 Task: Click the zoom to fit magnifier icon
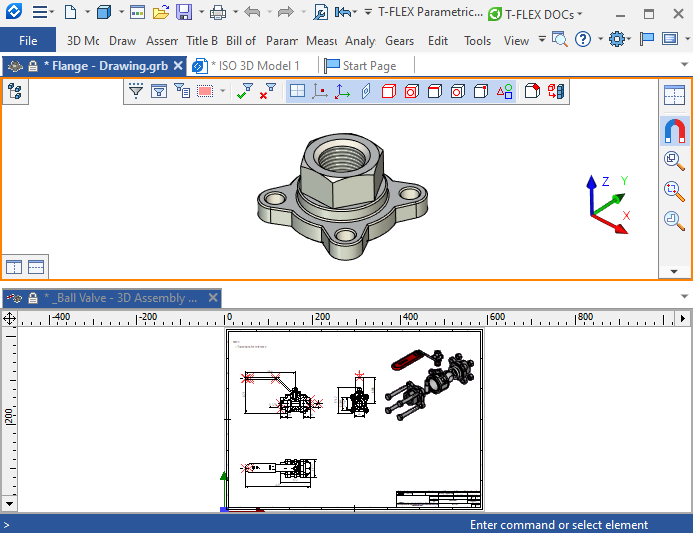(x=674, y=191)
